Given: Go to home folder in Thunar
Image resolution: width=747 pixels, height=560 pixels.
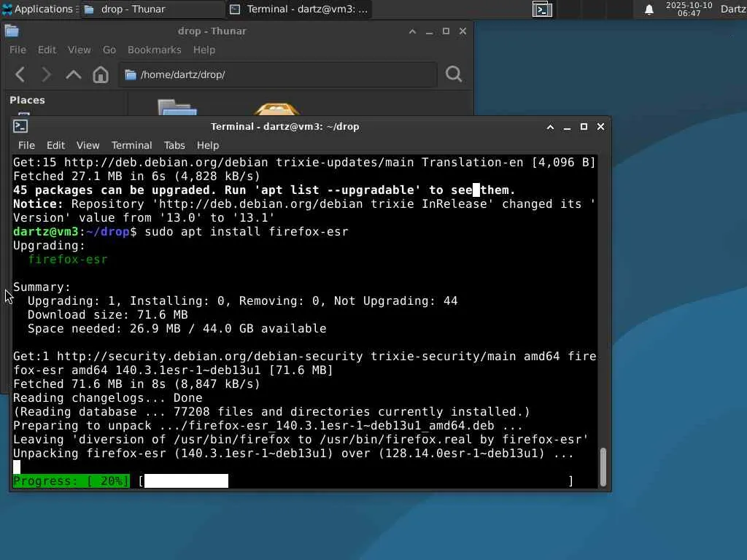Looking at the screenshot, I should (x=101, y=74).
